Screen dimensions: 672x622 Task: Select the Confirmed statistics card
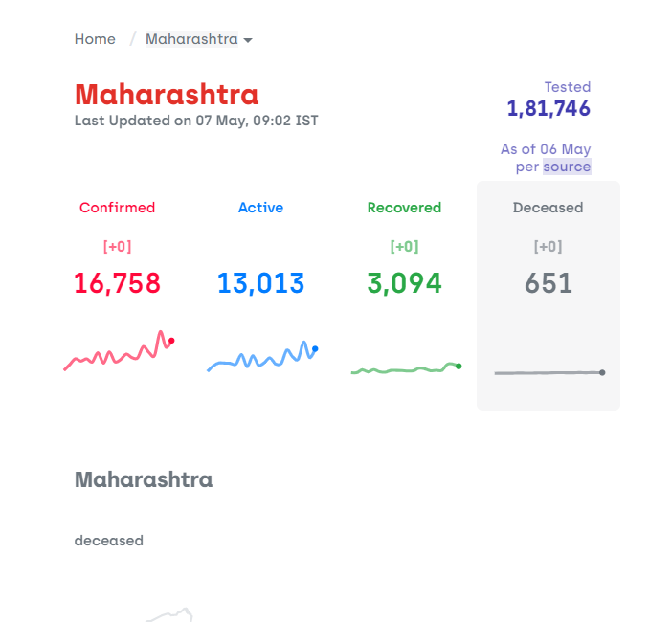(x=118, y=296)
